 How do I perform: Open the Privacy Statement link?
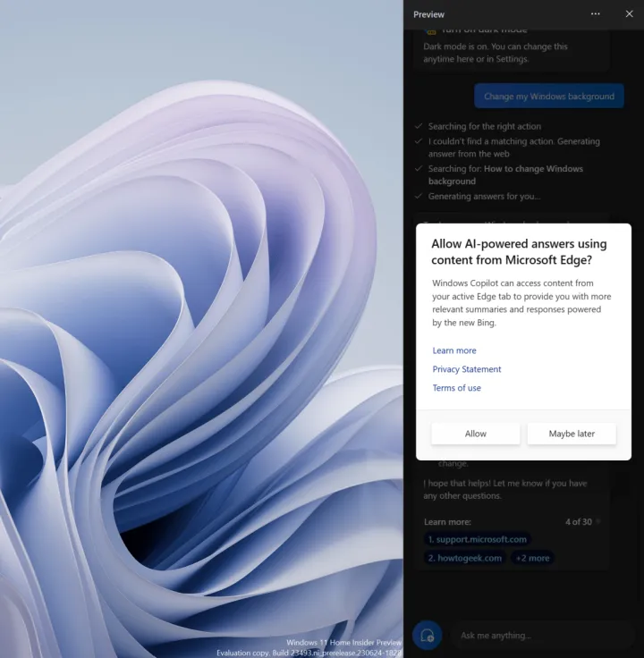pyautogui.click(x=467, y=369)
